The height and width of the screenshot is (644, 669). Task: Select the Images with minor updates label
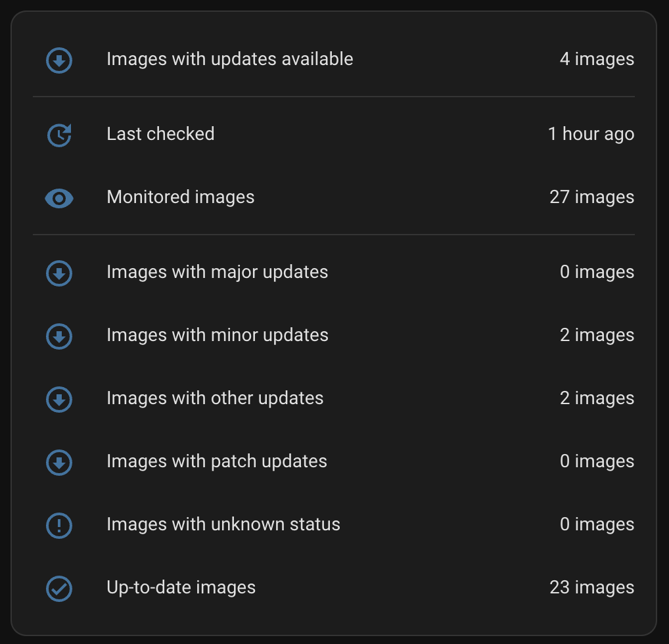217,335
